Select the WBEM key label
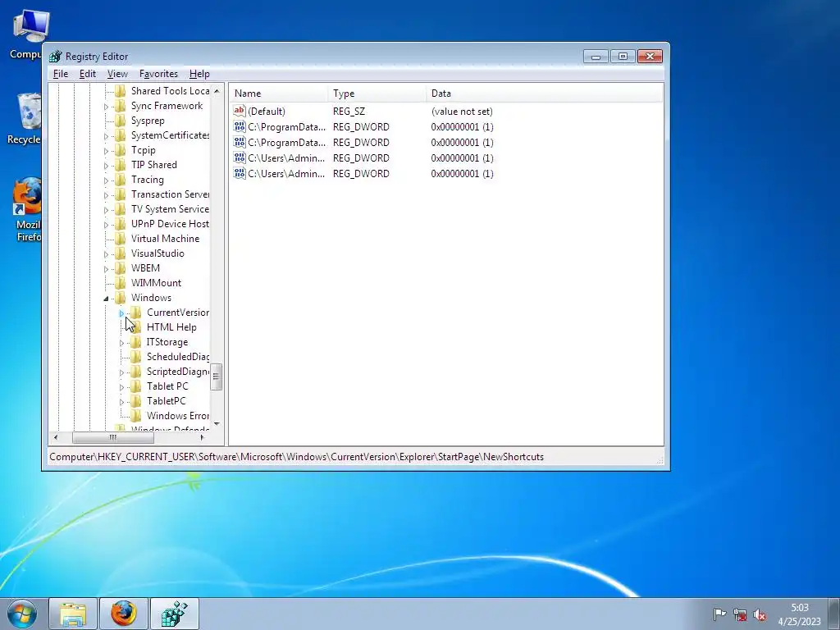 145,268
